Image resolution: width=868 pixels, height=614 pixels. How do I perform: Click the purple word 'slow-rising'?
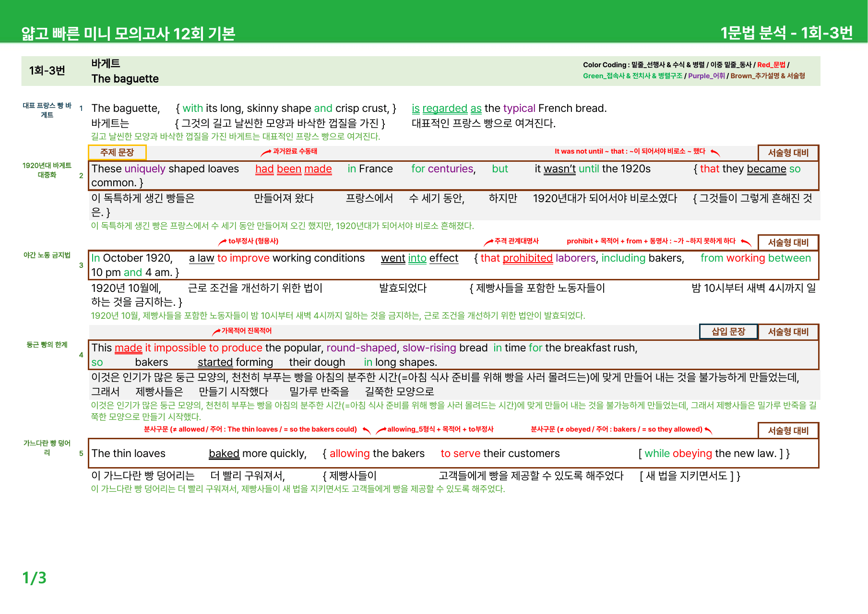click(429, 348)
